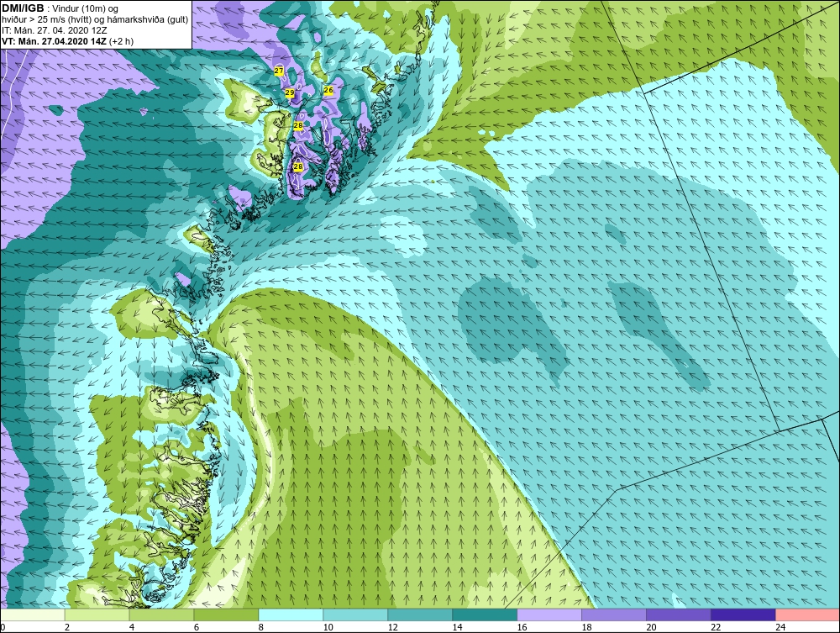Click the legend scale number 16

pos(522,627)
